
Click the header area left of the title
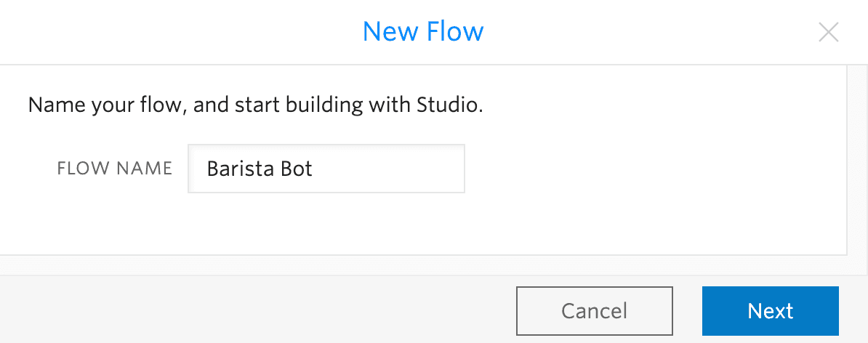pyautogui.click(x=182, y=32)
